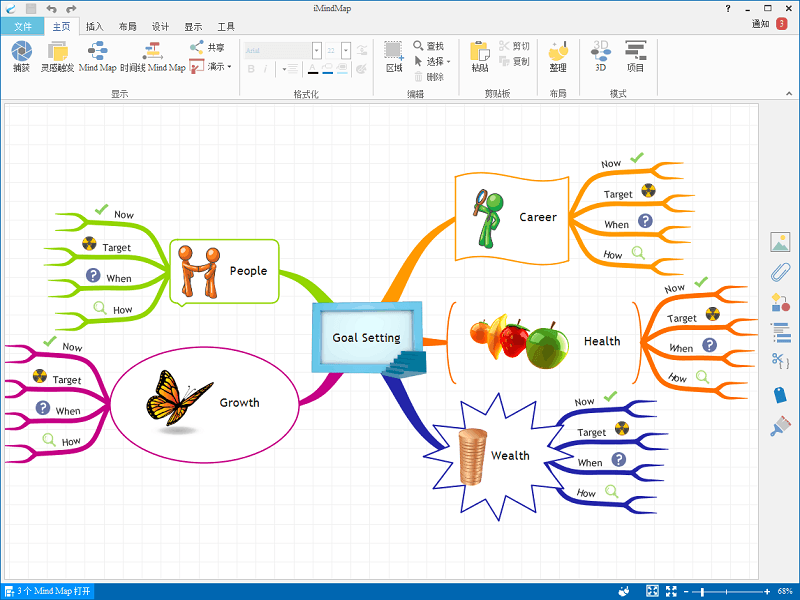
Task: Click the save icon in title bar
Action: (31, 8)
